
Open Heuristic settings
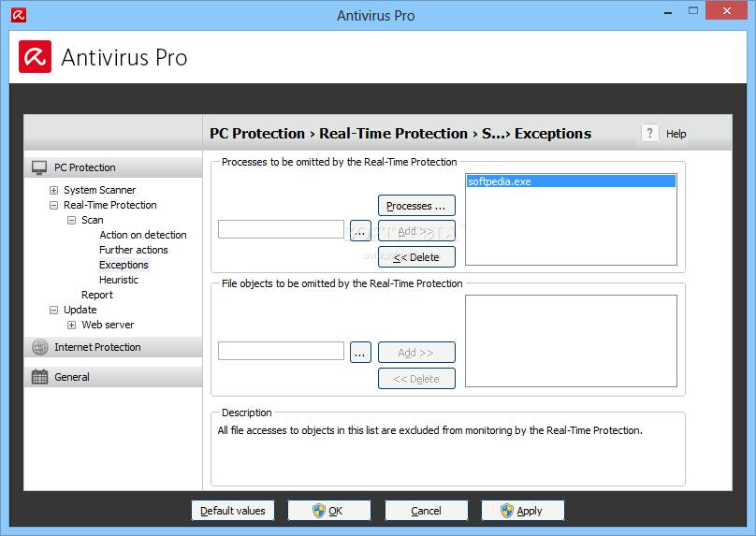click(x=119, y=280)
